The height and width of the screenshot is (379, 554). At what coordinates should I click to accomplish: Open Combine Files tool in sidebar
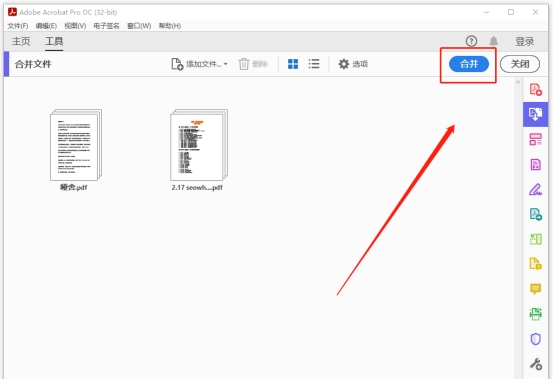click(x=536, y=114)
